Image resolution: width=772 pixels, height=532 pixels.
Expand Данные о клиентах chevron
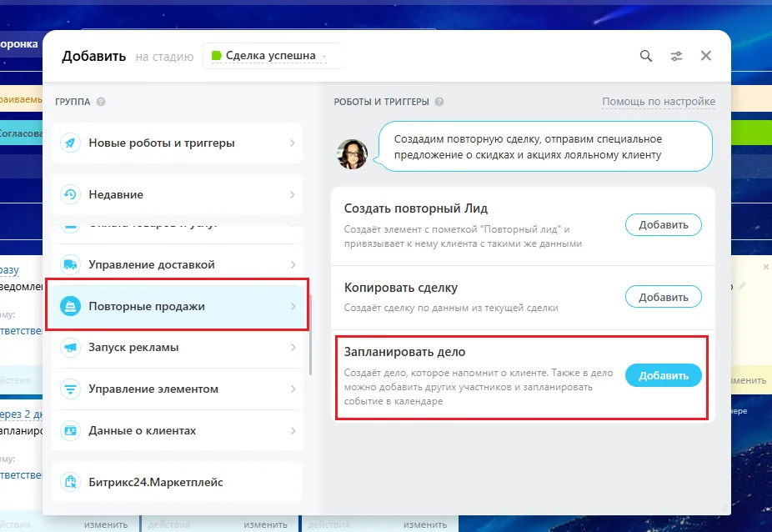point(293,430)
